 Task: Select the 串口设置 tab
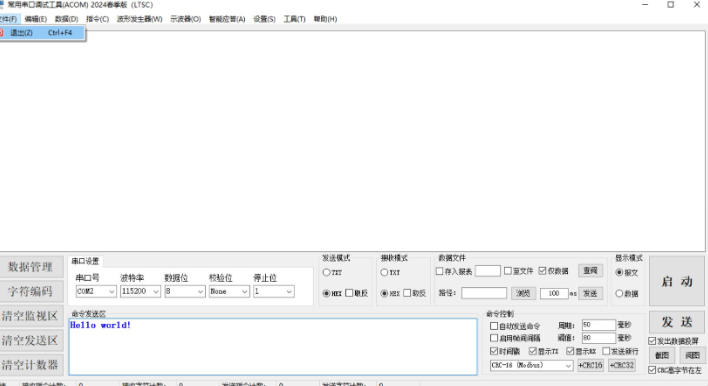click(85, 261)
